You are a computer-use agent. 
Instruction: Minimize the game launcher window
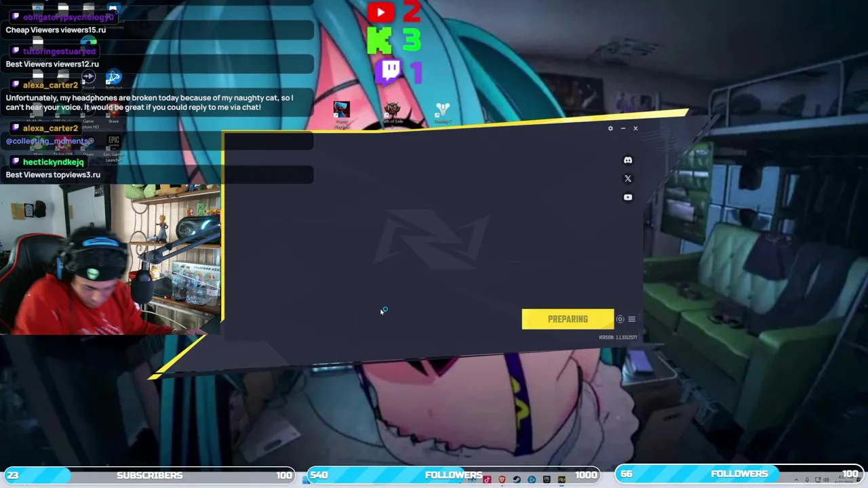623,128
